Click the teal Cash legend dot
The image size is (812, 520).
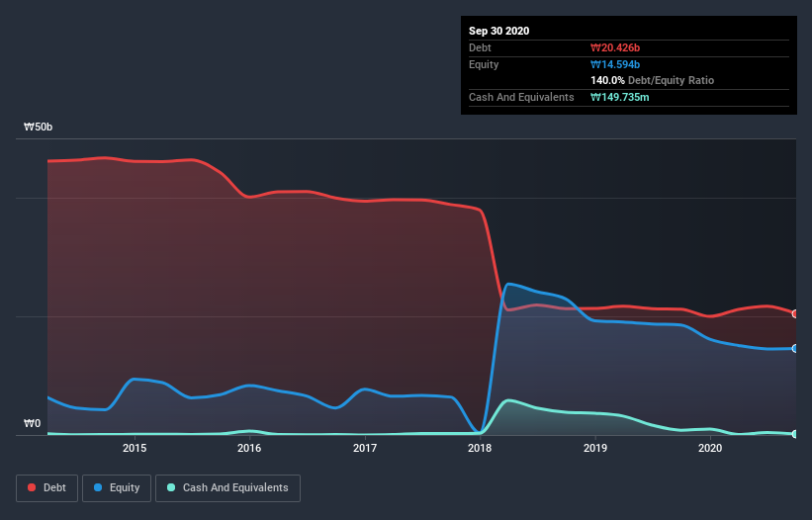click(171, 487)
